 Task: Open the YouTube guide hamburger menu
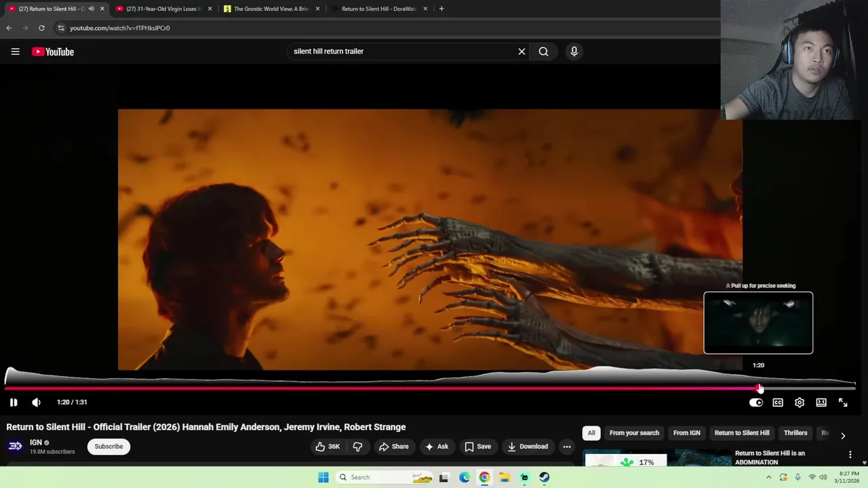coord(15,52)
